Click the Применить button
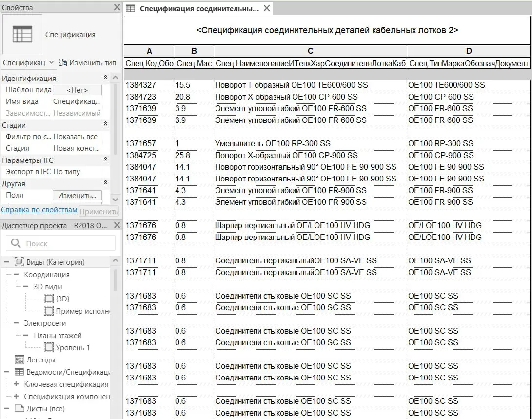532x419 pixels. pyautogui.click(x=99, y=211)
